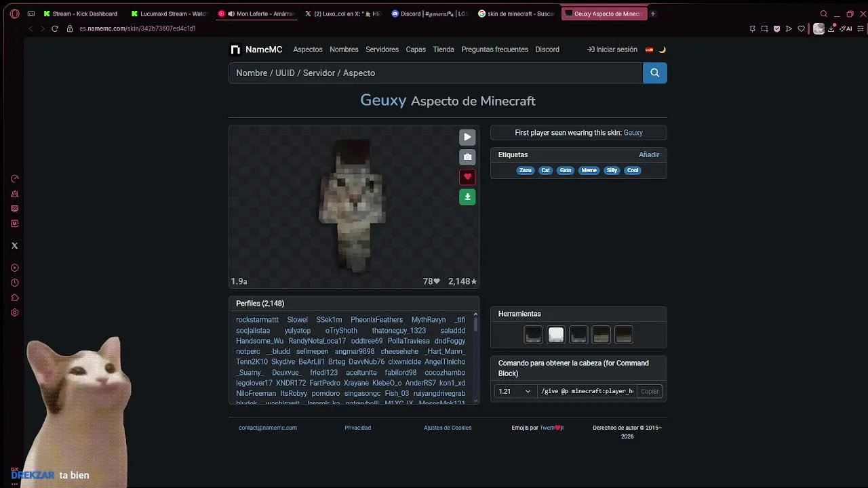Open Preguntas frecuentes page
Screen dimensions: 868x488
[494, 49]
